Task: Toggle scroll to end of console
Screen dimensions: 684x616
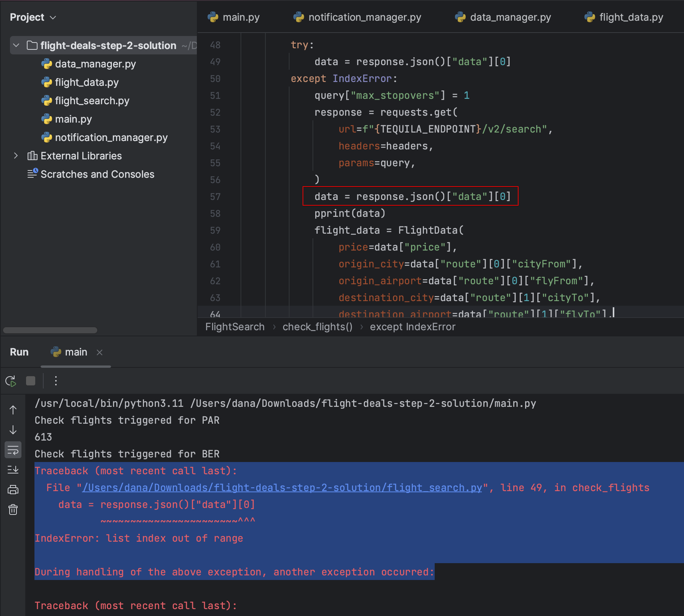Action: tap(13, 470)
